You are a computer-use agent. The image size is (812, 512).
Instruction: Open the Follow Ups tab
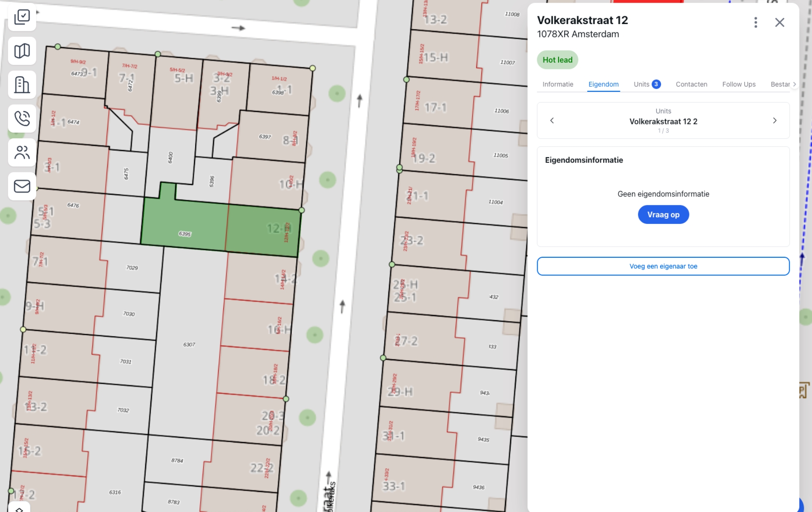pyautogui.click(x=739, y=84)
